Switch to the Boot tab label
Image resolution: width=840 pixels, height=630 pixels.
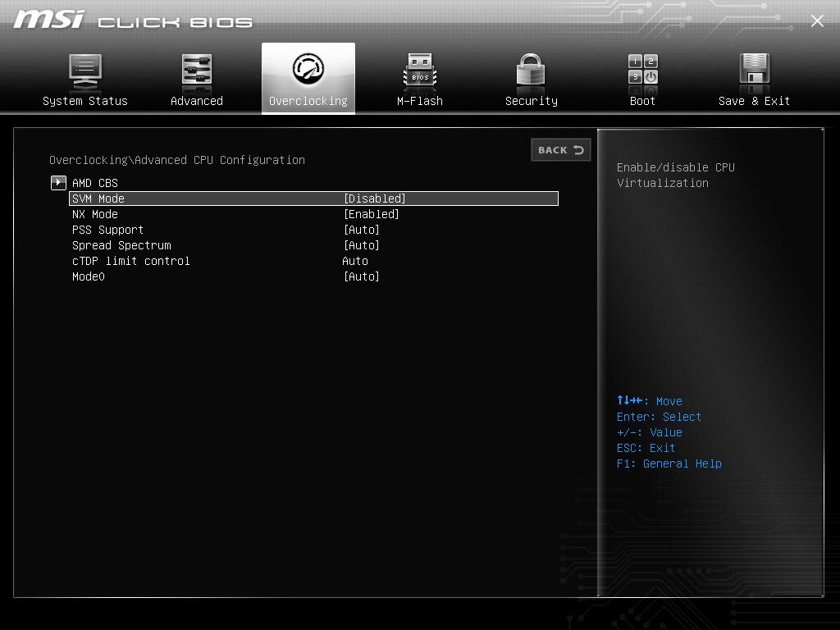point(643,101)
